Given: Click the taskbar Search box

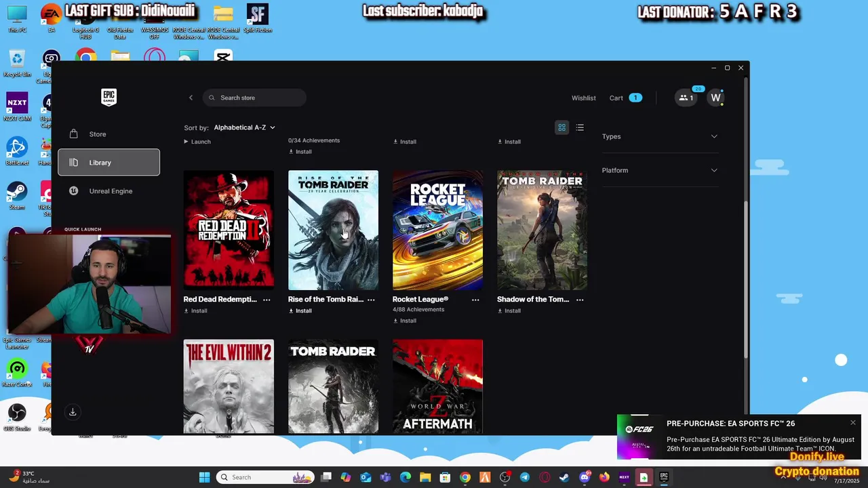Looking at the screenshot, I should 265,477.
